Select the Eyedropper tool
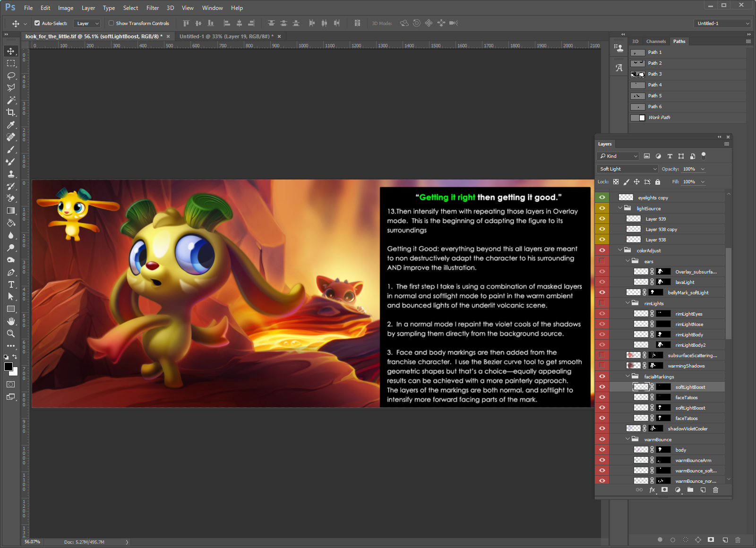 pyautogui.click(x=11, y=125)
